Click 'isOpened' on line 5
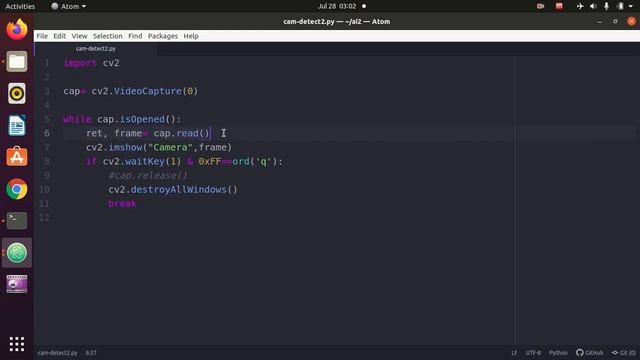Screen dimensions: 640x360 pyautogui.click(x=142, y=119)
